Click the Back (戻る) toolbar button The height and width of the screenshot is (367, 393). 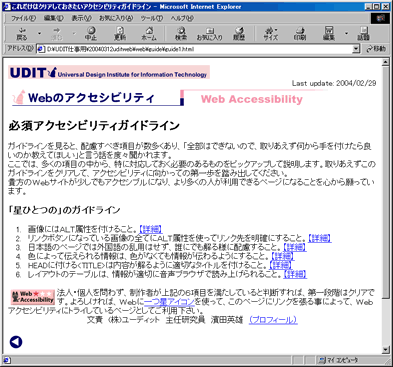pos(22,33)
